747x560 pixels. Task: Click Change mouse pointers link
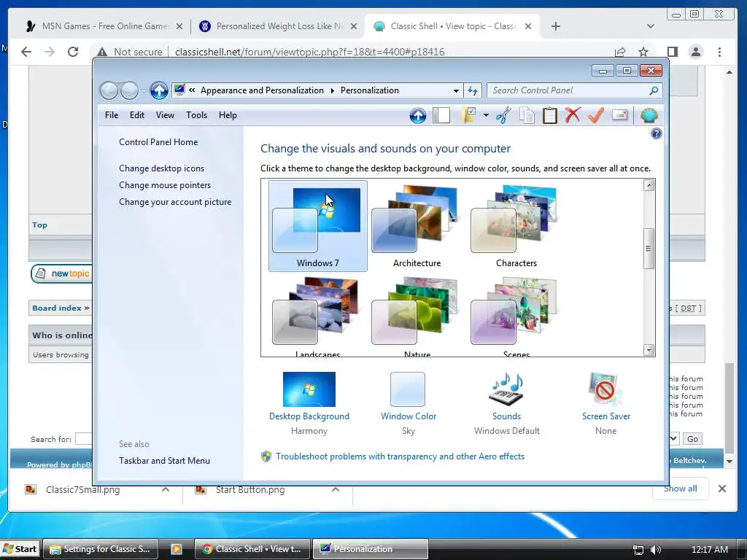coord(165,185)
